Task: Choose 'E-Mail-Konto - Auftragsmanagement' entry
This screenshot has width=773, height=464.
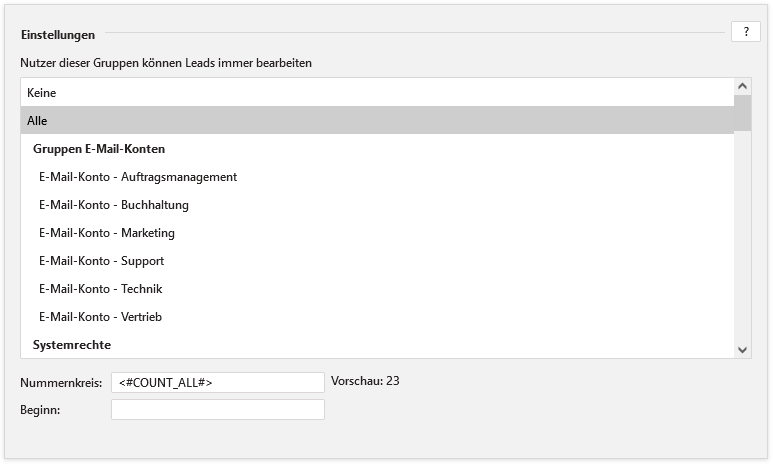Action: tap(138, 177)
